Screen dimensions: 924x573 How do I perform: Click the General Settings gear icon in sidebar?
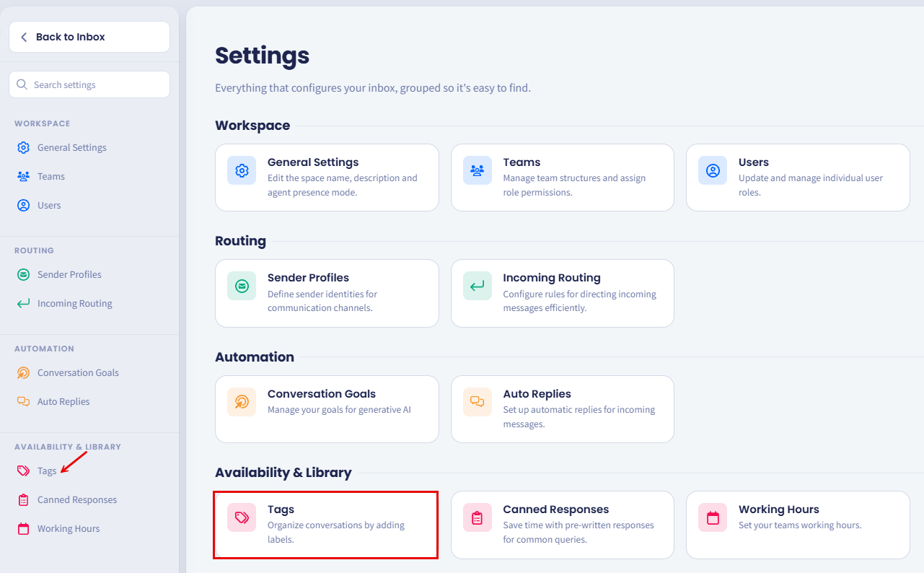[x=23, y=147]
